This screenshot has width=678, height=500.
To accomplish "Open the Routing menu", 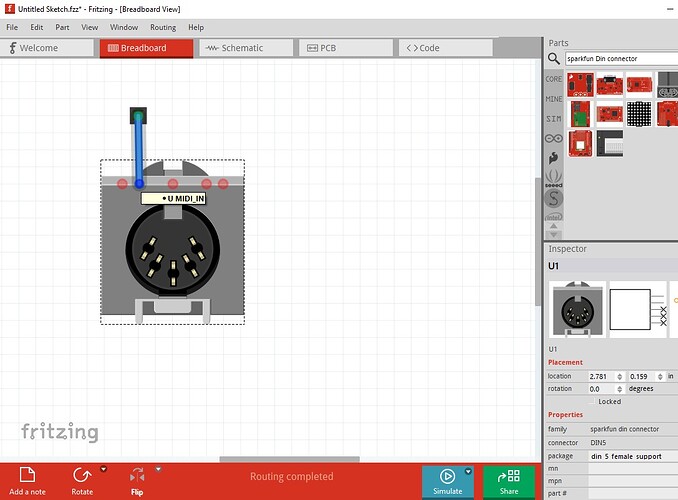I will point(163,27).
